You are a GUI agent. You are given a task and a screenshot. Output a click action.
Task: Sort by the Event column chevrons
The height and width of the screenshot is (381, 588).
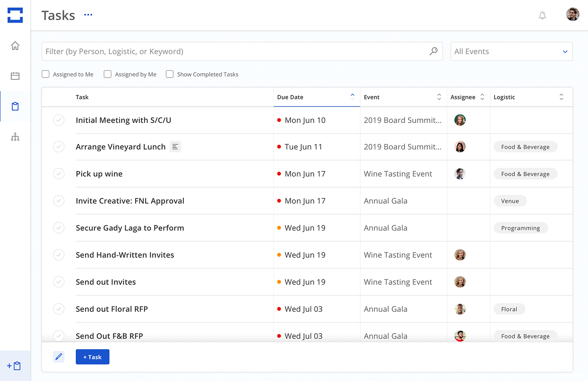[x=439, y=97]
